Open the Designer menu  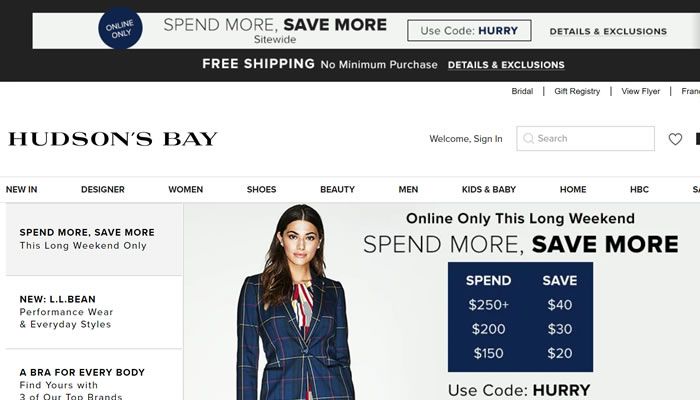[103, 189]
